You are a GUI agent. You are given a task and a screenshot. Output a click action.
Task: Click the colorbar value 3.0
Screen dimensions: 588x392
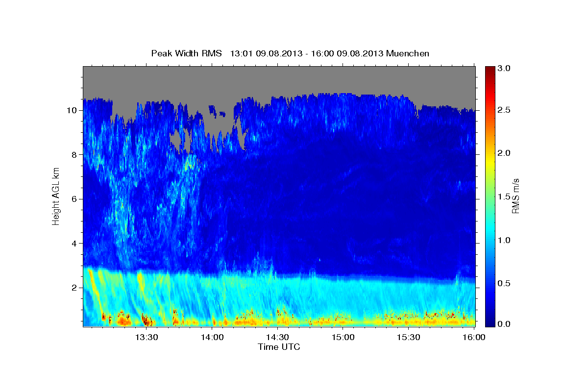pos(505,68)
